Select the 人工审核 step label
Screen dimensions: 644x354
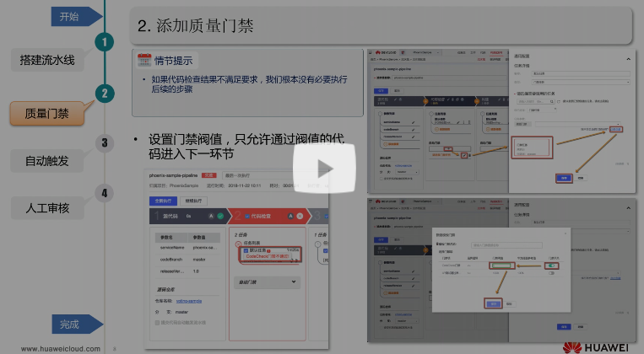(x=47, y=208)
